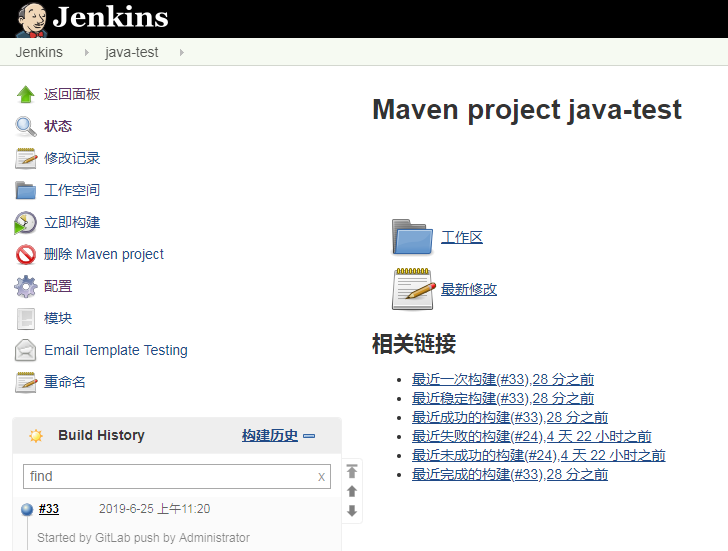Go back via 返回面板 link

pyautogui.click(x=72, y=94)
